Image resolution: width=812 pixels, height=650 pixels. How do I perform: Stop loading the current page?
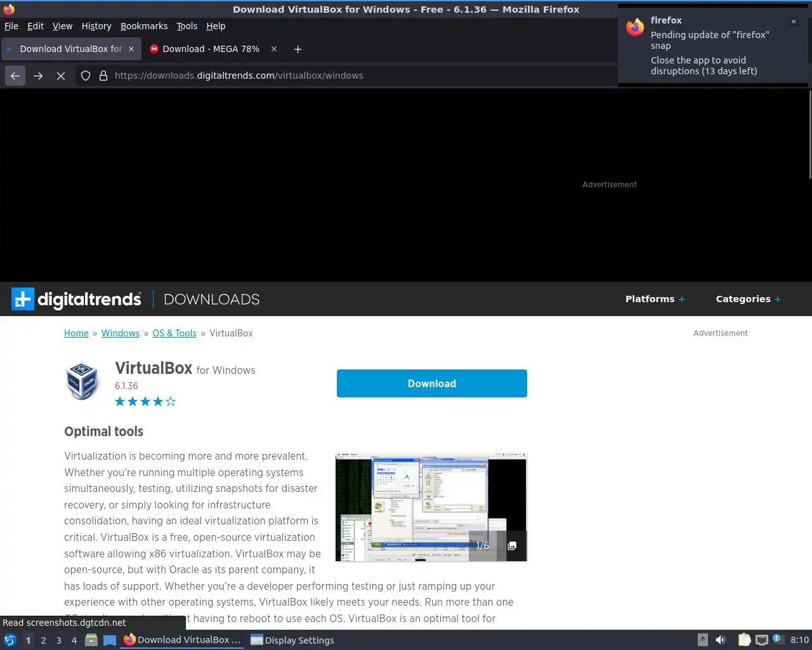(61, 76)
